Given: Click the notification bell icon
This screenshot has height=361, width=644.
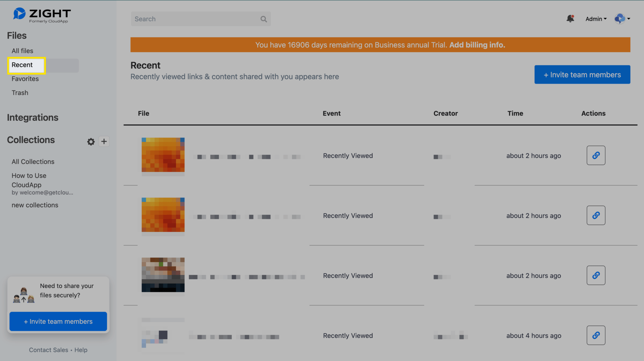Looking at the screenshot, I should [570, 19].
